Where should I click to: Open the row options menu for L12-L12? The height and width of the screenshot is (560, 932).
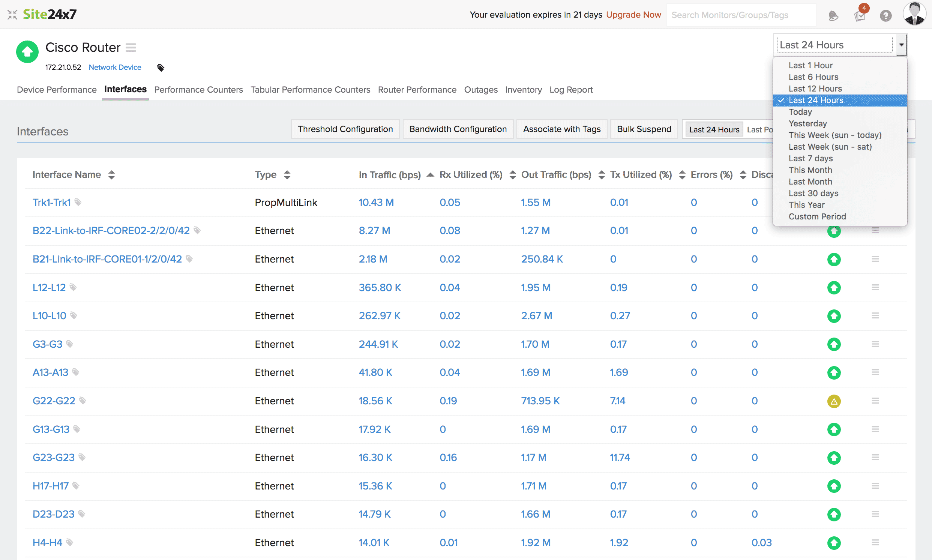(x=875, y=288)
